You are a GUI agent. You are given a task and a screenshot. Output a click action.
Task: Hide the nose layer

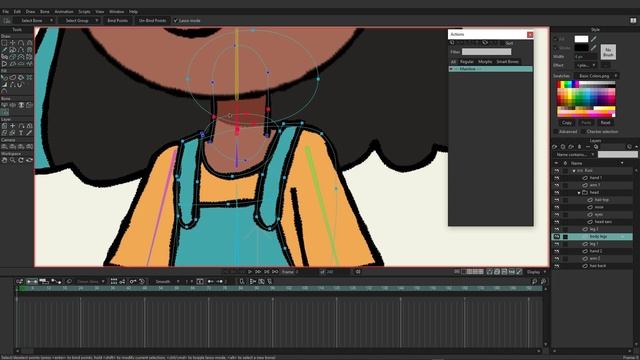[556, 207]
